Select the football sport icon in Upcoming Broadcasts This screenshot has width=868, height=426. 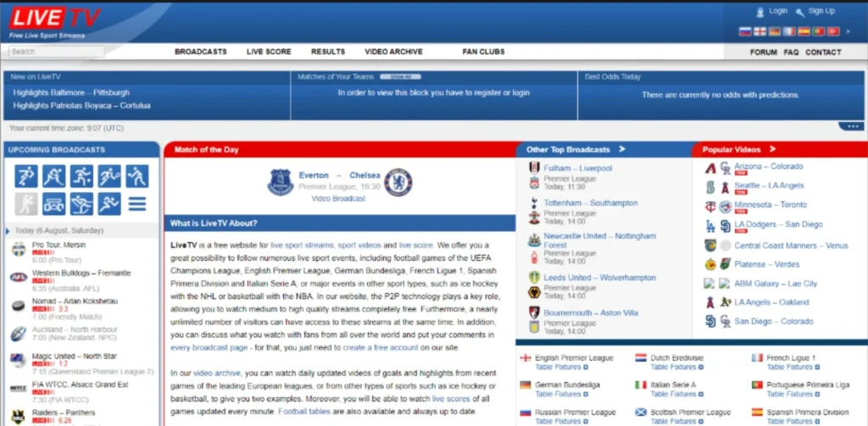pyautogui.click(x=26, y=176)
